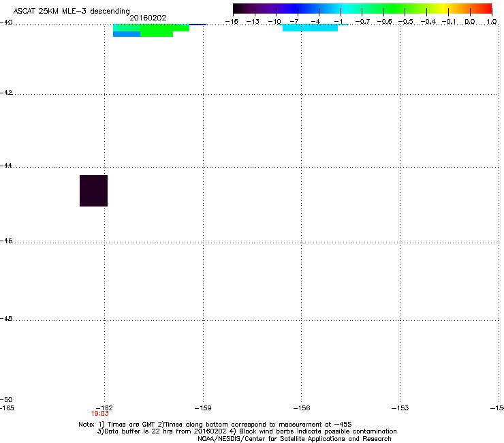Click the latitude axis label -42
This screenshot has width=504, height=443.
click(x=6, y=92)
